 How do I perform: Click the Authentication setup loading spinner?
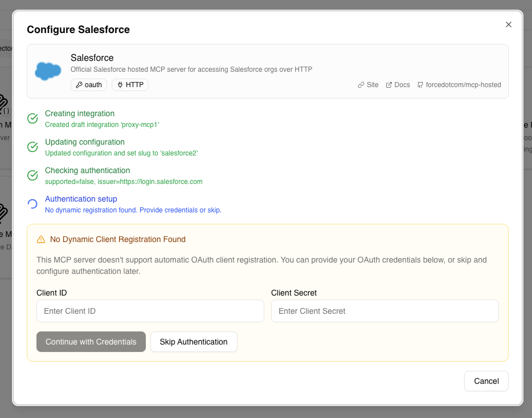(x=32, y=204)
